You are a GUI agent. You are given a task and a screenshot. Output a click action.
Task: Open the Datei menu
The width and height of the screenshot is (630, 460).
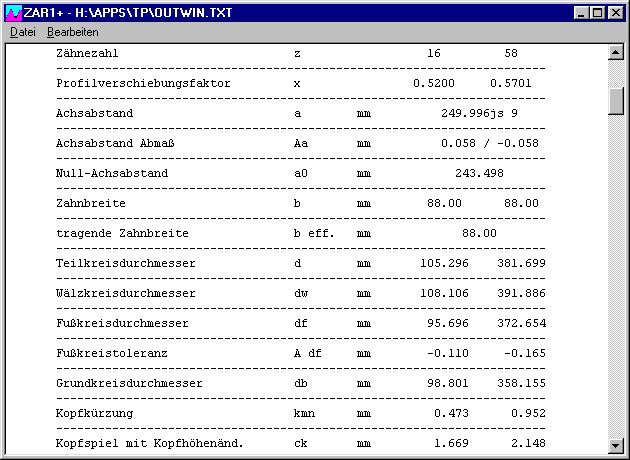point(22,32)
